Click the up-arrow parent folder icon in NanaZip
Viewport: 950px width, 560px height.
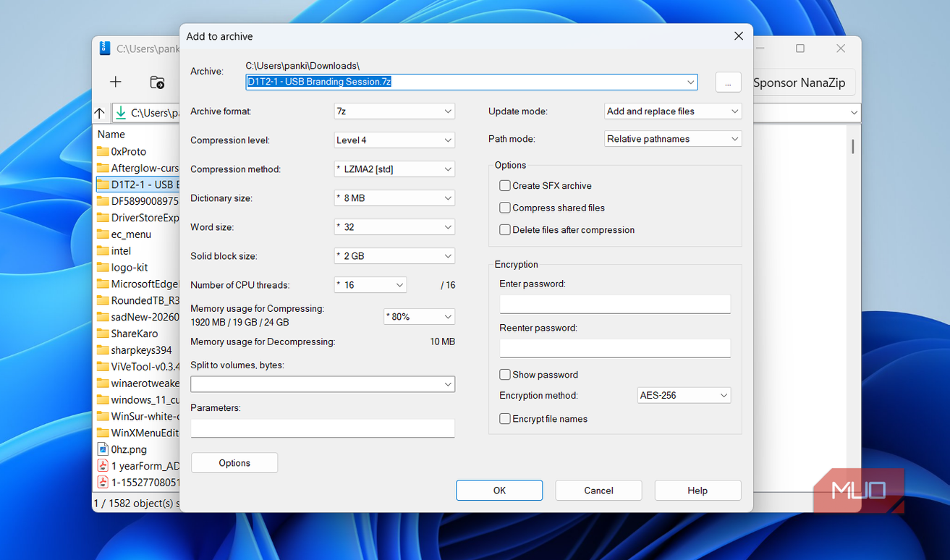point(100,113)
